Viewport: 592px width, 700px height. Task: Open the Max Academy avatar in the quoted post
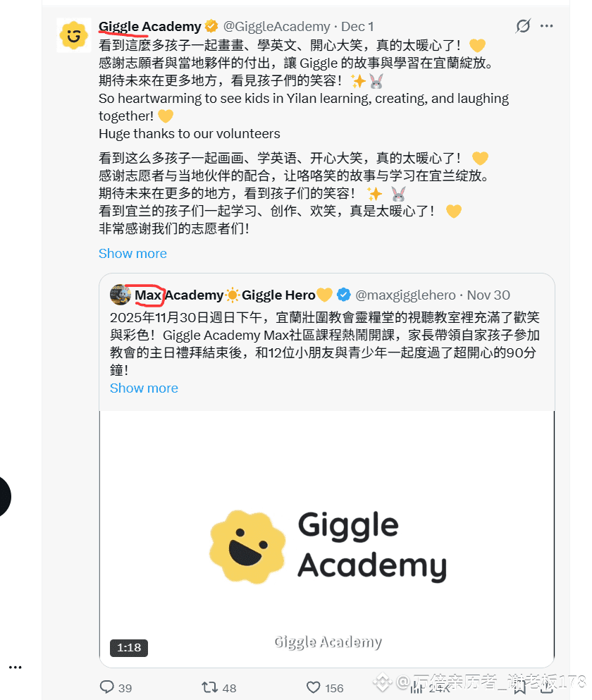pyautogui.click(x=120, y=295)
